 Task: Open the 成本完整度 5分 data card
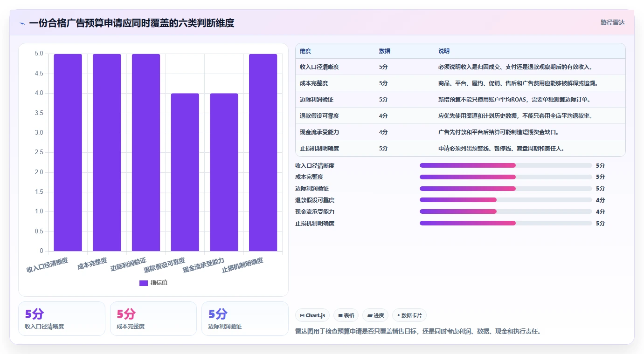(153, 319)
